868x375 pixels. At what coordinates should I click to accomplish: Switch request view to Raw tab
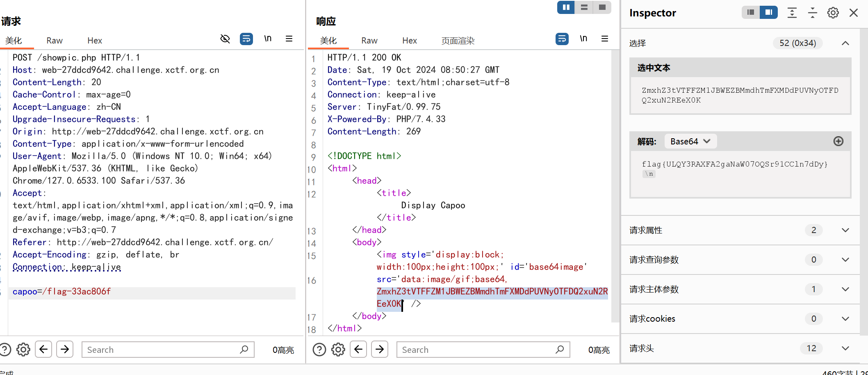(55, 41)
